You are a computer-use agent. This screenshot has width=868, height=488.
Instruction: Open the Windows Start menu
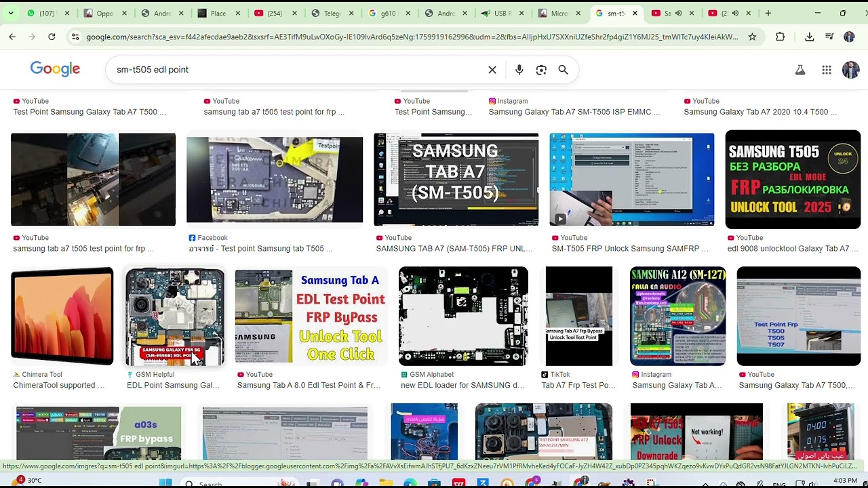[x=165, y=483]
